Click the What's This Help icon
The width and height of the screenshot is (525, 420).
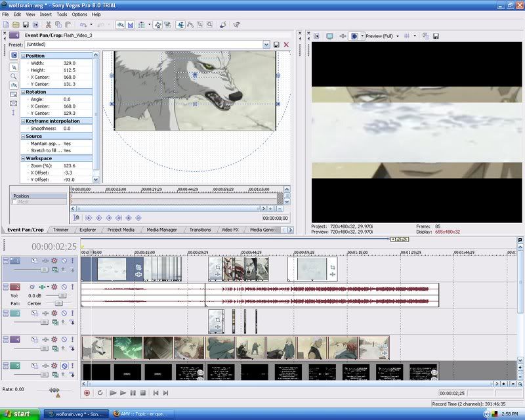point(236,24)
